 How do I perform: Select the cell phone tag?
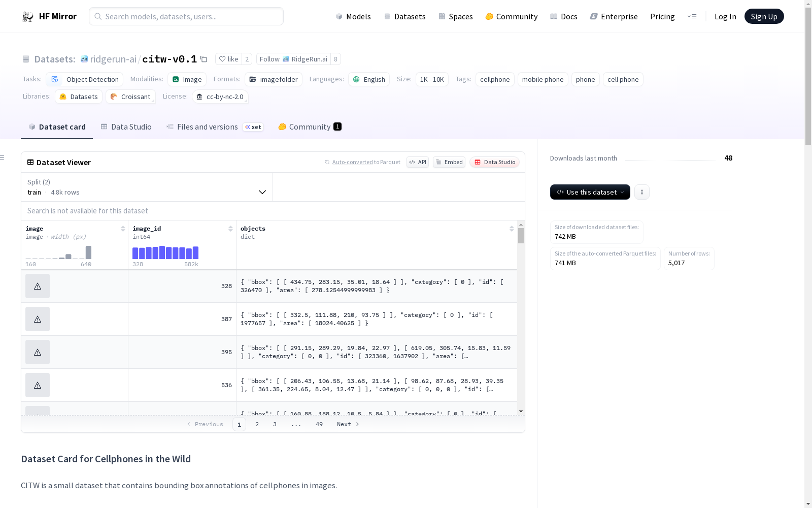[623, 79]
